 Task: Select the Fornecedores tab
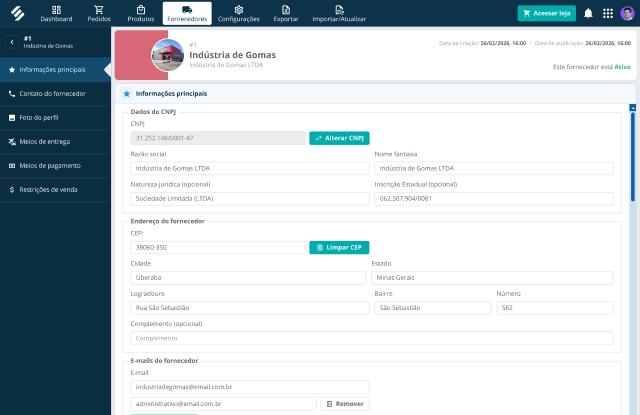[x=187, y=13]
